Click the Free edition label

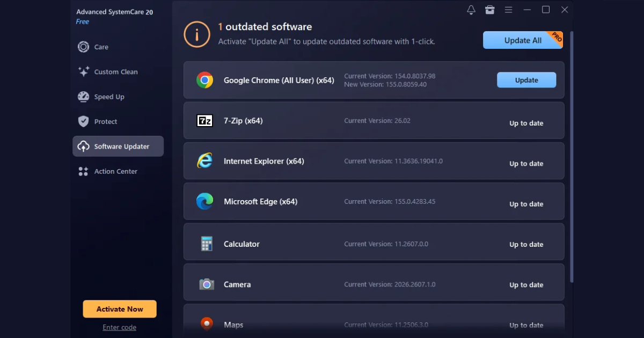click(x=83, y=22)
